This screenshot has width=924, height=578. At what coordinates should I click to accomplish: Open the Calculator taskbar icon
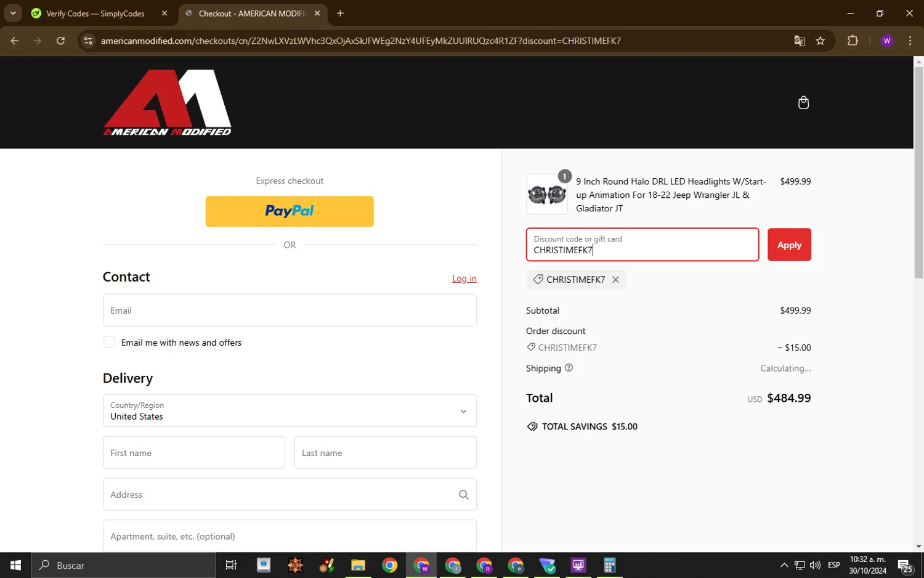pyautogui.click(x=610, y=565)
